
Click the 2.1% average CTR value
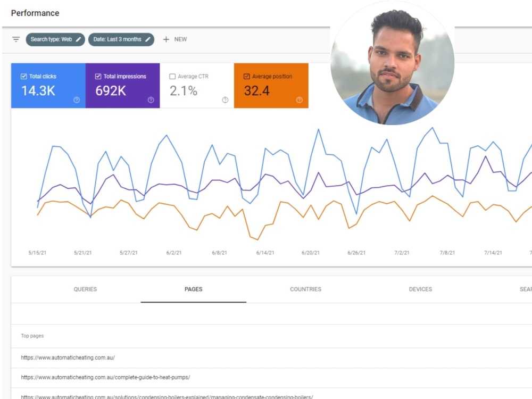coord(183,90)
